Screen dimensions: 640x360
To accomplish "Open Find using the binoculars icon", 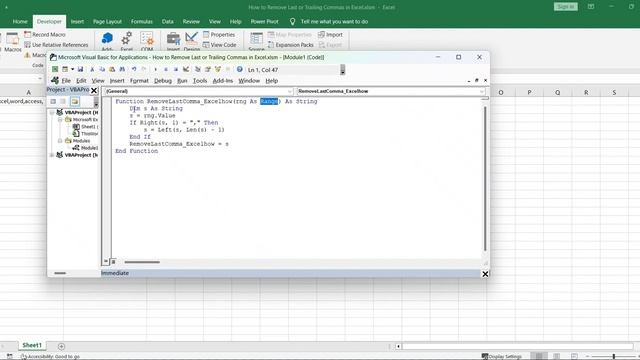I will [122, 69].
